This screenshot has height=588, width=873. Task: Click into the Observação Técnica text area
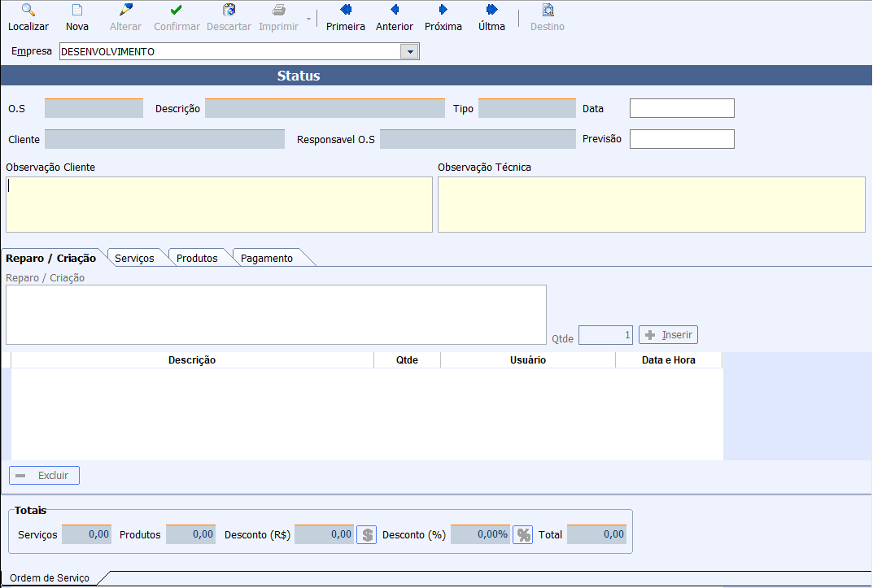tap(651, 204)
